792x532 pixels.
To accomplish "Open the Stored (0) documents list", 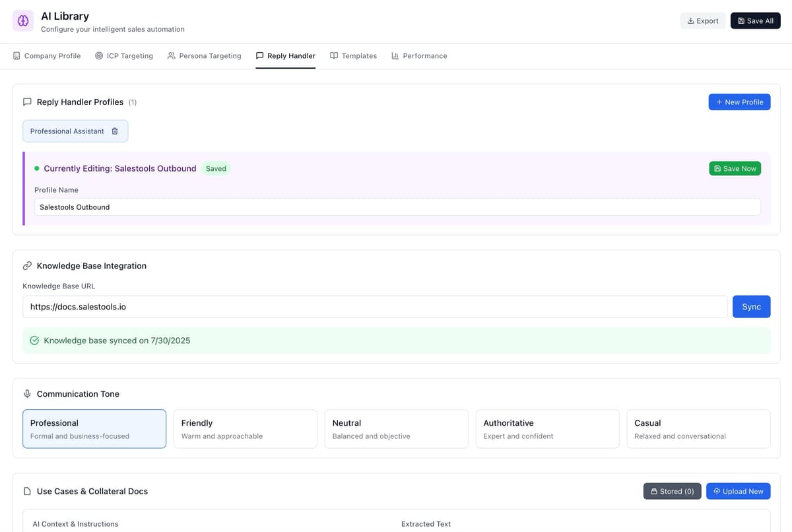I will 672,491.
